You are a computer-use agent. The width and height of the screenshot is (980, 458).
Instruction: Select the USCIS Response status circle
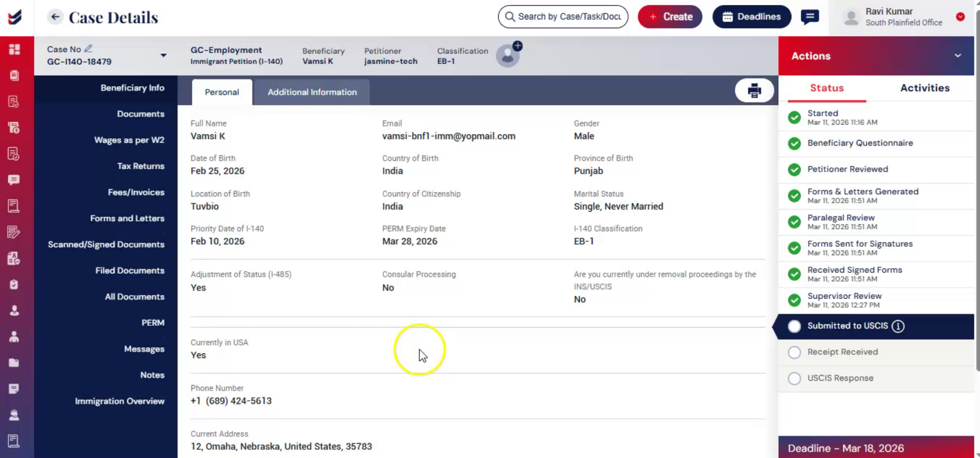(794, 378)
